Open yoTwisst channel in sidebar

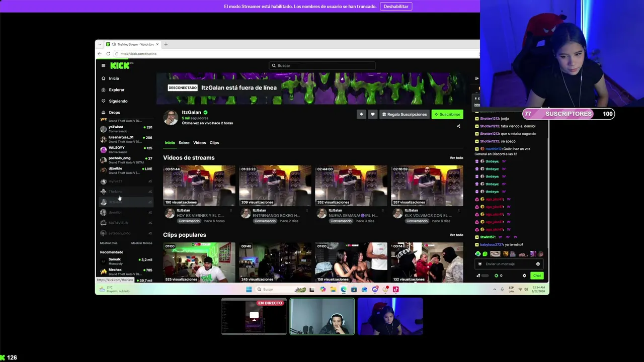pos(126,129)
